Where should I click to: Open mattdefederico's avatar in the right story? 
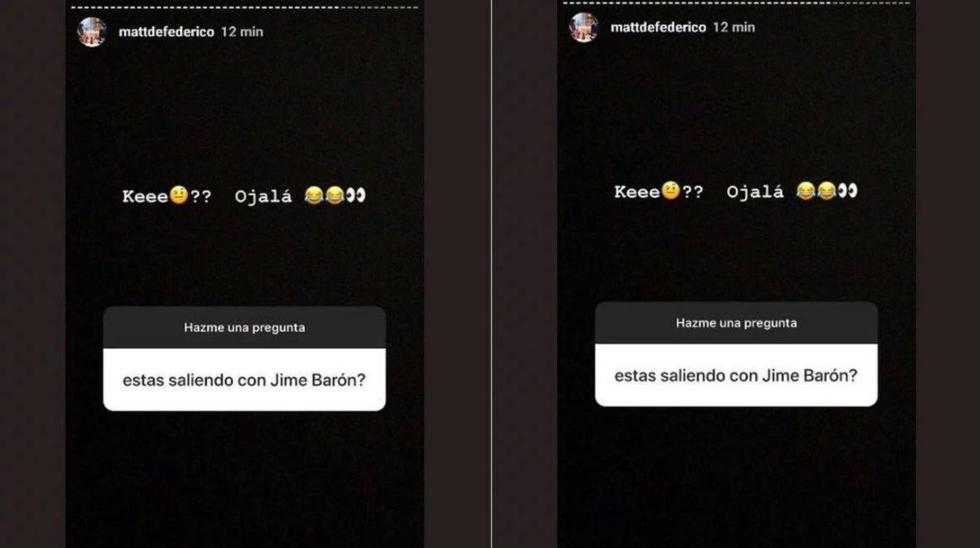click(584, 27)
